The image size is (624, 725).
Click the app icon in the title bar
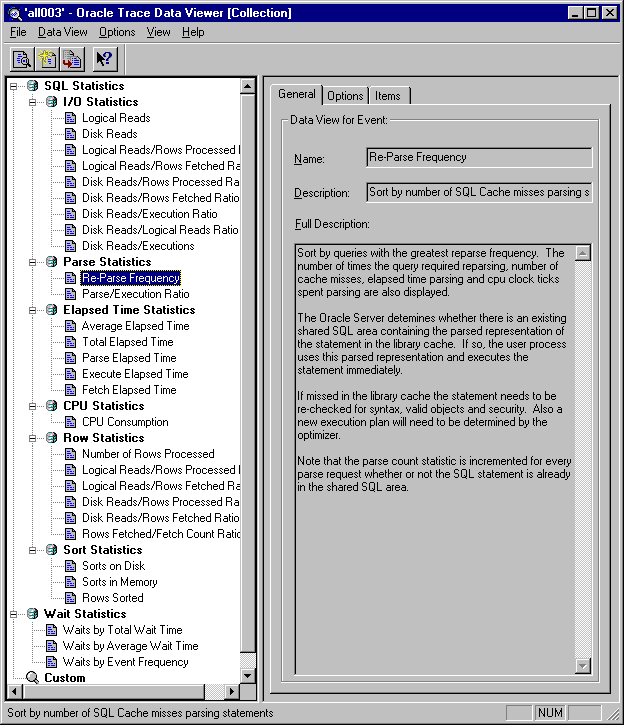click(x=15, y=13)
